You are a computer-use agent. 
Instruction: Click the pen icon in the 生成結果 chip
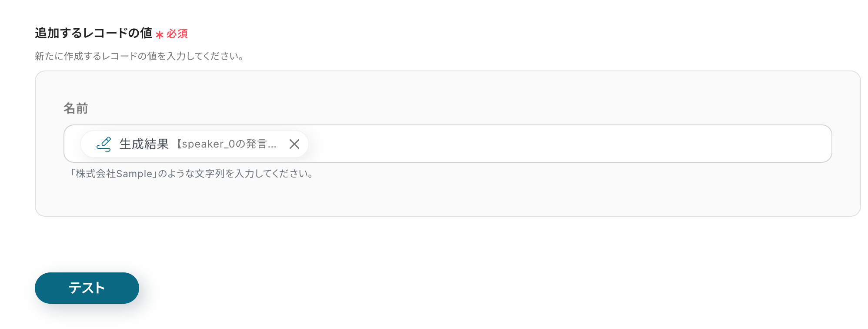point(104,144)
